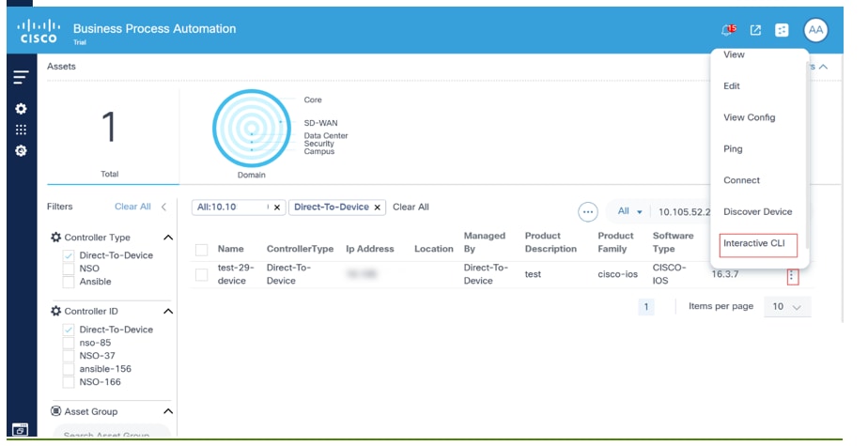The height and width of the screenshot is (446, 868).
Task: Select the test-29-device row checkbox
Action: [201, 274]
